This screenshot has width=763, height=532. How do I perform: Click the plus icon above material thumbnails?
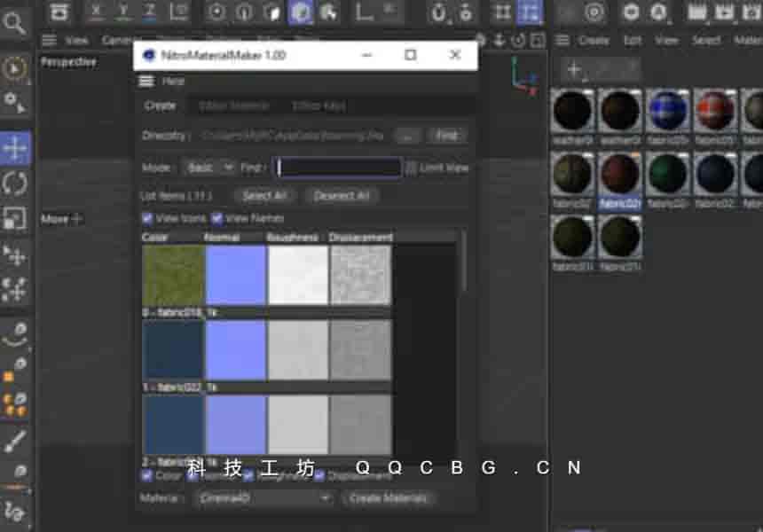(575, 70)
